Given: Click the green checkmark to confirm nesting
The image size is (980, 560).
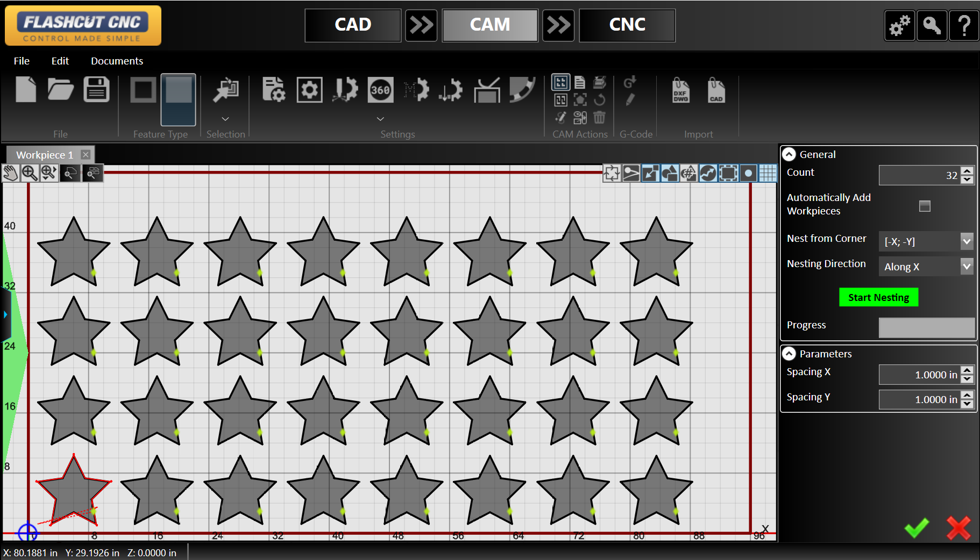Looking at the screenshot, I should tap(918, 528).
